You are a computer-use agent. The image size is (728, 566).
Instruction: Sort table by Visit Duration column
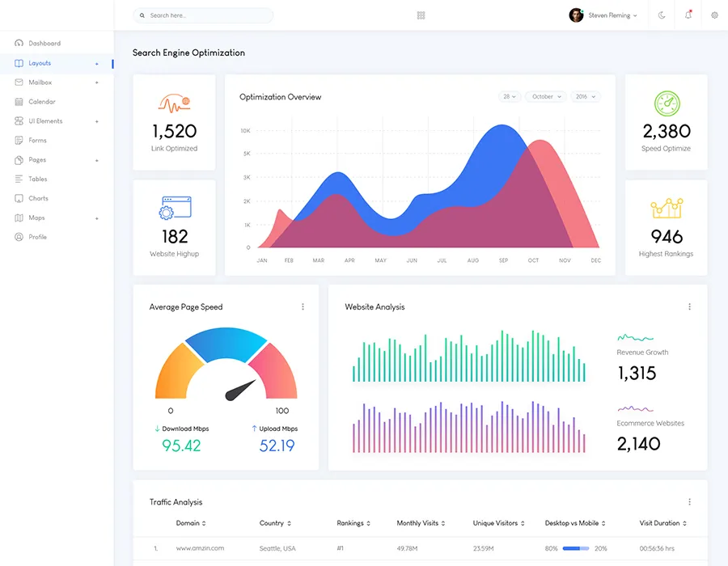coord(663,523)
